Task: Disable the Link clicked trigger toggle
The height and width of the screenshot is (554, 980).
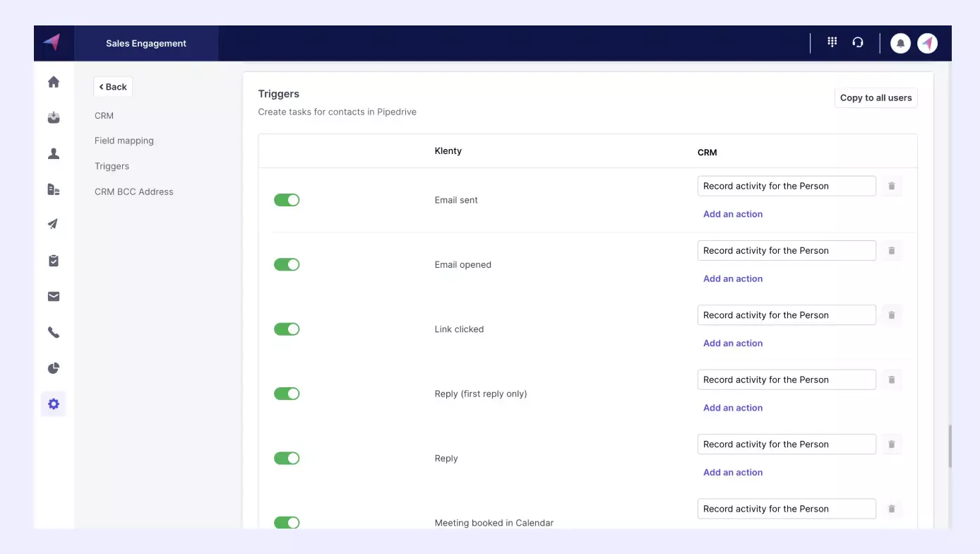Action: [x=287, y=329]
